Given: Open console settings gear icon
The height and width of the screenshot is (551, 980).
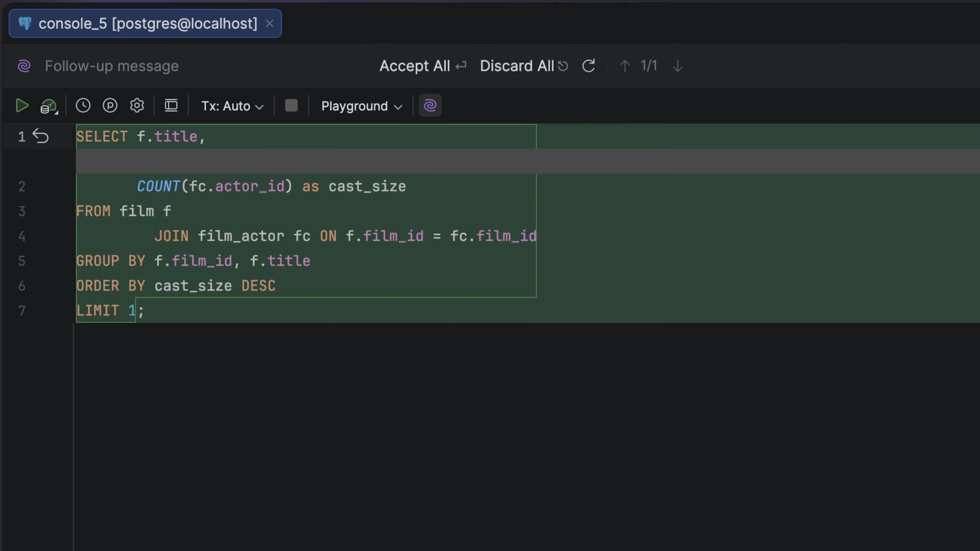Looking at the screenshot, I should [137, 105].
